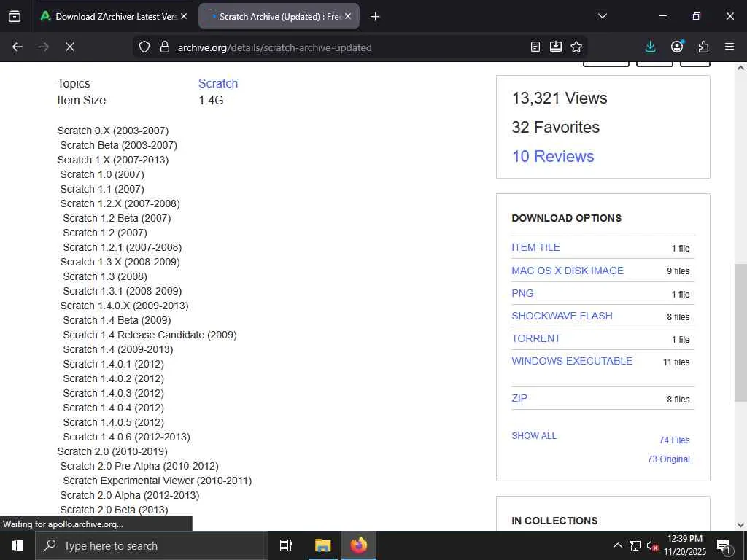Expand ZIP download files
This screenshot has width=747, height=560.
(x=519, y=398)
